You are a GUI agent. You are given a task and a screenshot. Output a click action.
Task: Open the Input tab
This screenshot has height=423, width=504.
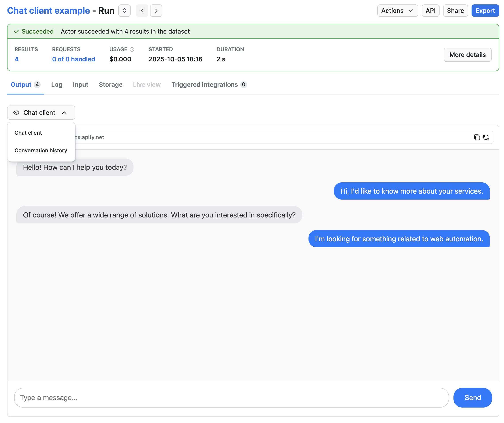coord(80,85)
